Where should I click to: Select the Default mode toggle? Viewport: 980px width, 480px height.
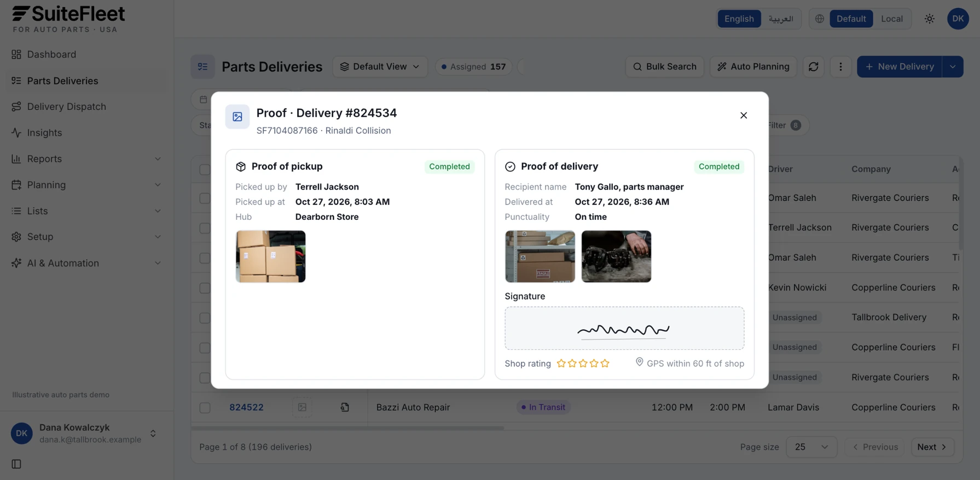pos(851,19)
